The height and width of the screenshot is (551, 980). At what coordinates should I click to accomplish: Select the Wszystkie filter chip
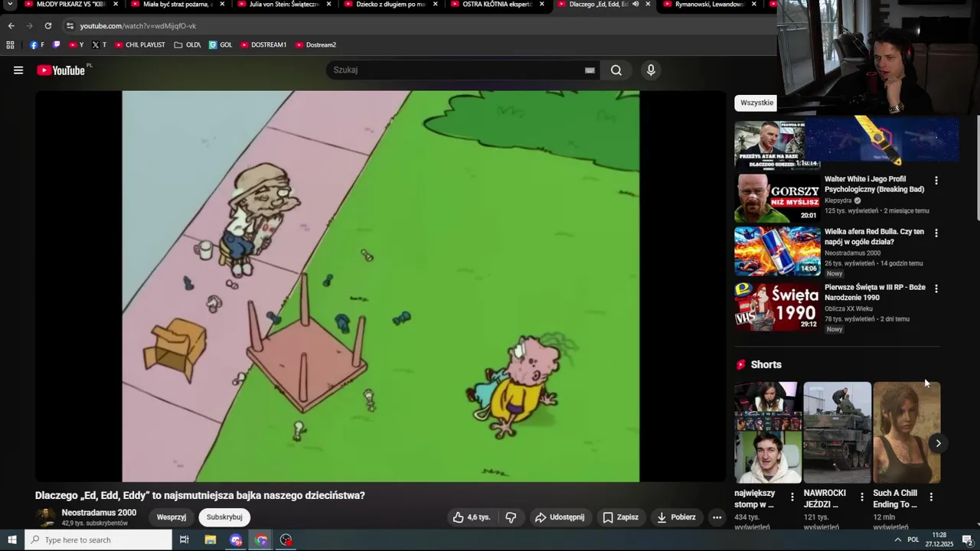click(756, 103)
